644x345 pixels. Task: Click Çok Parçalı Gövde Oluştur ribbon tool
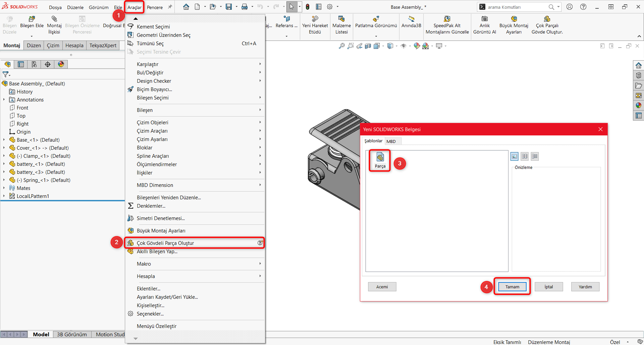tap(547, 25)
